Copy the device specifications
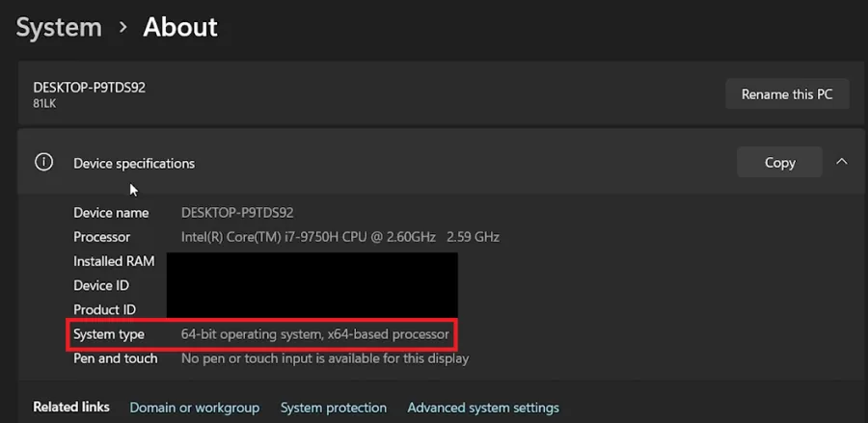Screen dimensions: 868x423 pyautogui.click(x=779, y=163)
